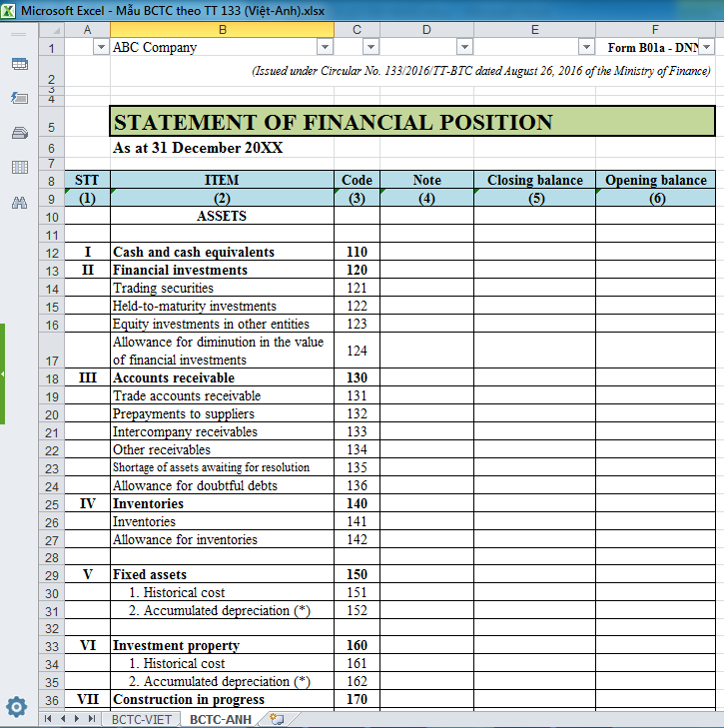Open filter dropdown on ABC Company cell
Image resolution: width=724 pixels, height=728 pixels.
point(325,48)
